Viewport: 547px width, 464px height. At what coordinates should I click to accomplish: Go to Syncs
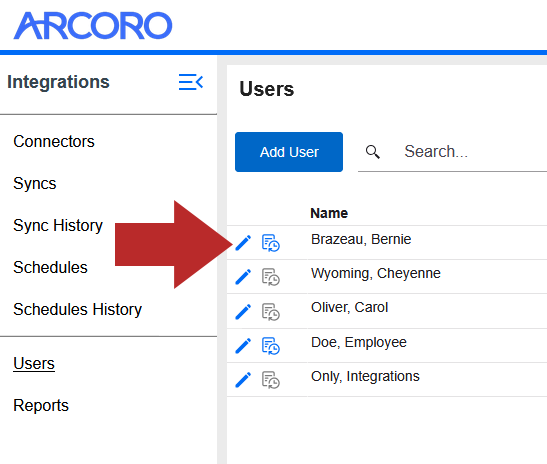point(35,184)
